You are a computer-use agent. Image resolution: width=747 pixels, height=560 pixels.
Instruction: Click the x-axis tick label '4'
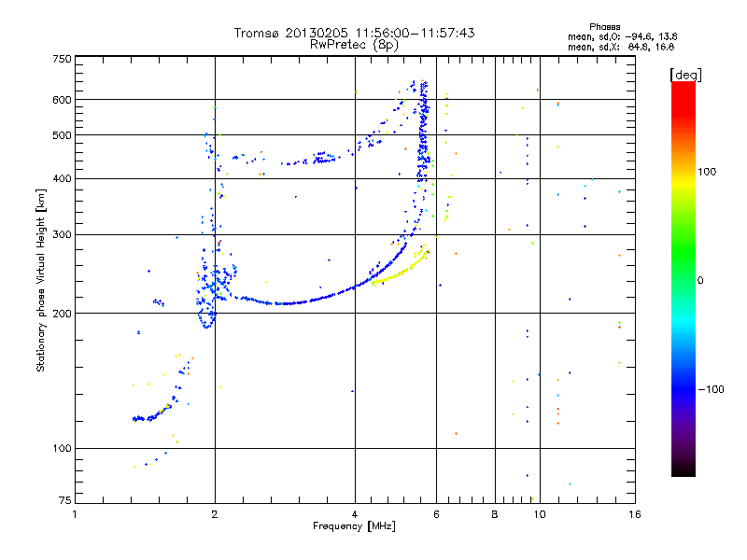tap(355, 514)
